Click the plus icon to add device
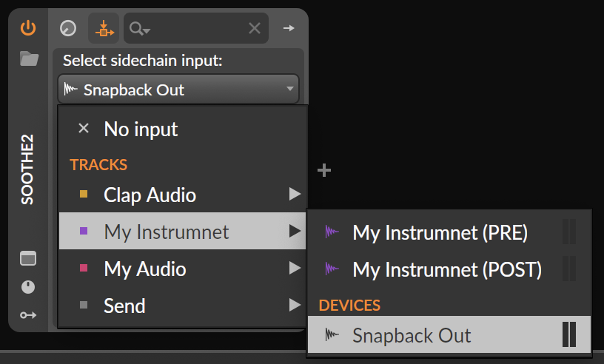Image resolution: width=604 pixels, height=364 pixels. (x=323, y=171)
